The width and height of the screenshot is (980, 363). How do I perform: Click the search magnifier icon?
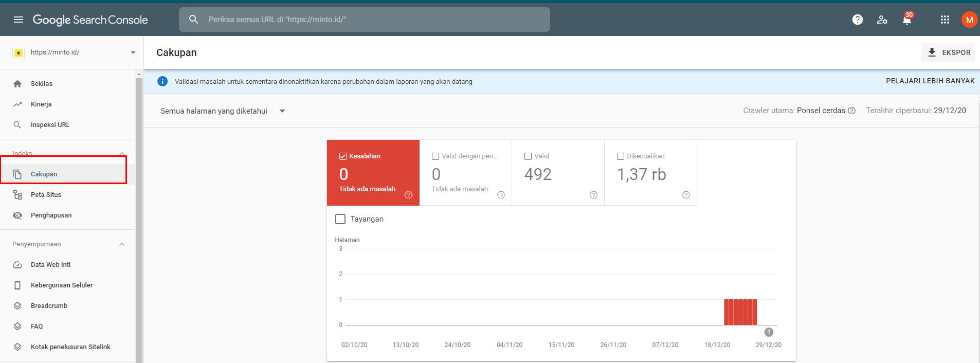pyautogui.click(x=193, y=20)
